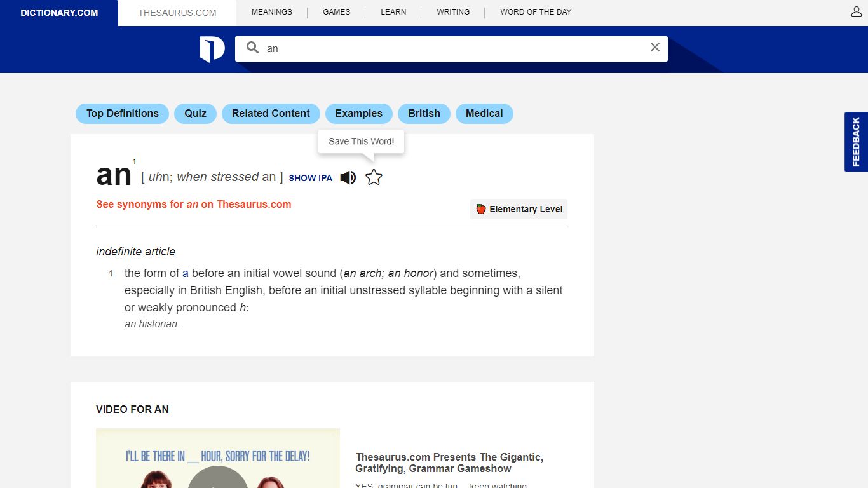Click the Dictionary.com shield logo
The image size is (868, 488).
pyautogui.click(x=212, y=49)
